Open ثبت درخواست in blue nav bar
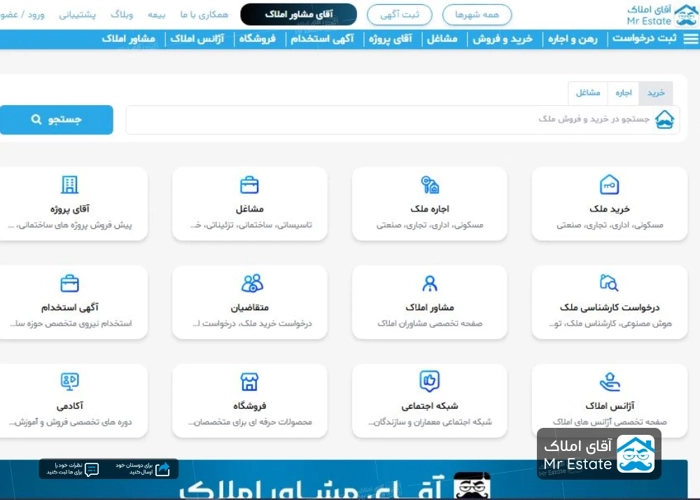Viewport: 700px width, 500px height. click(644, 39)
